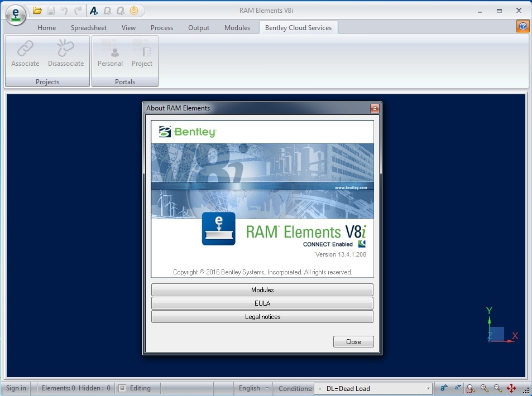Click the Modules button in About dialog
532x396 pixels.
(262, 290)
